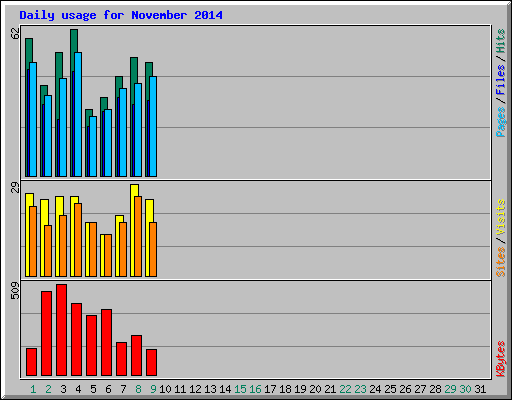
Task: Click day 7 on the x-axis
Action: 123,389
